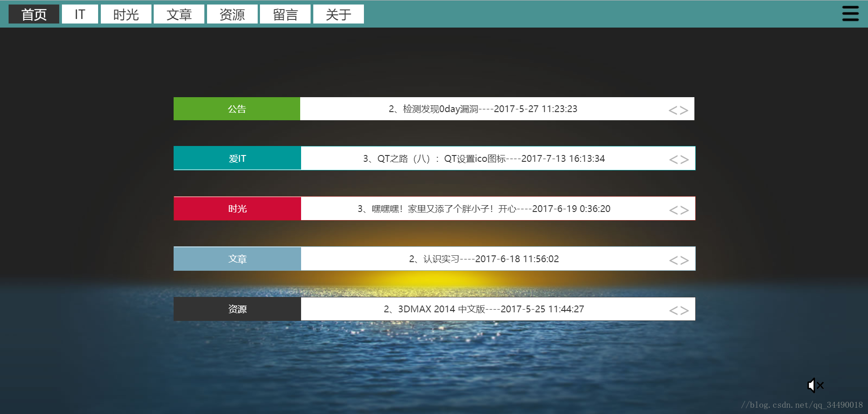Open the 3DMAX 2014 中文版 resource link
Screen dimensions: 868x414
(x=484, y=309)
